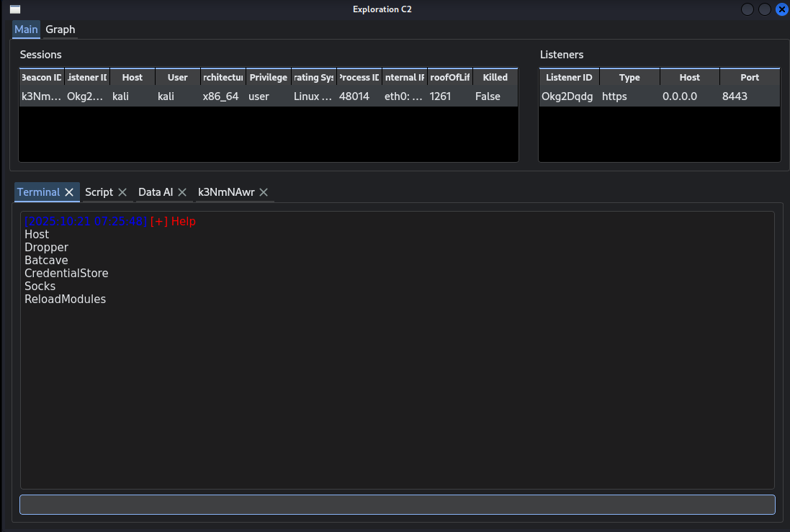The image size is (790, 532).
Task: Sort sessions by the Killed column header
Action: click(495, 78)
